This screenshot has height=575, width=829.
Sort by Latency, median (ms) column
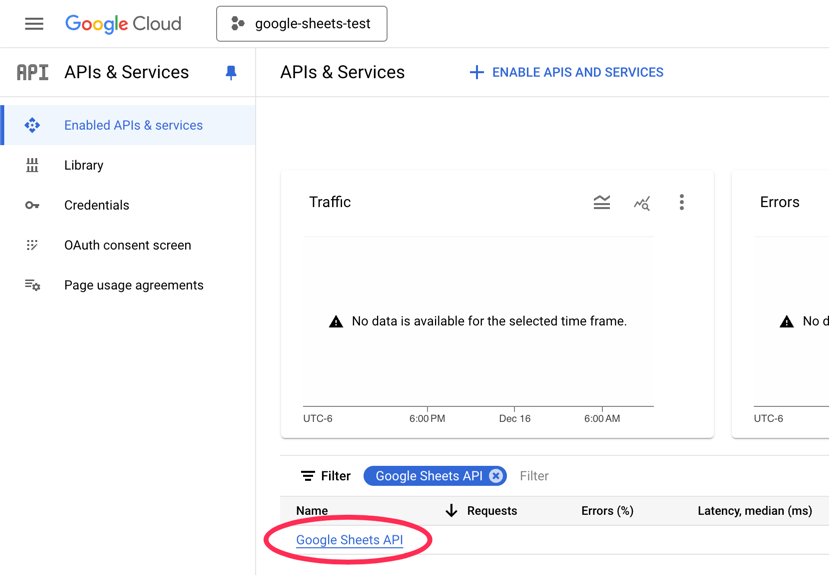click(x=754, y=510)
